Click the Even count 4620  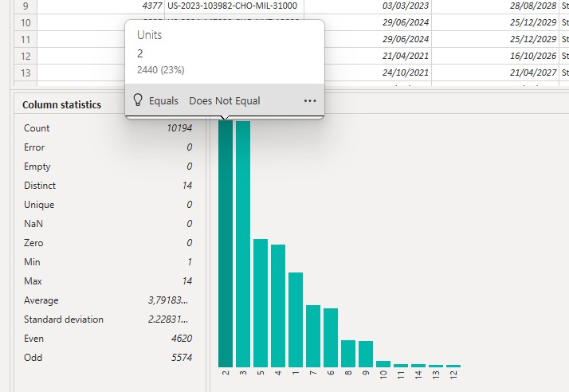[182, 339]
